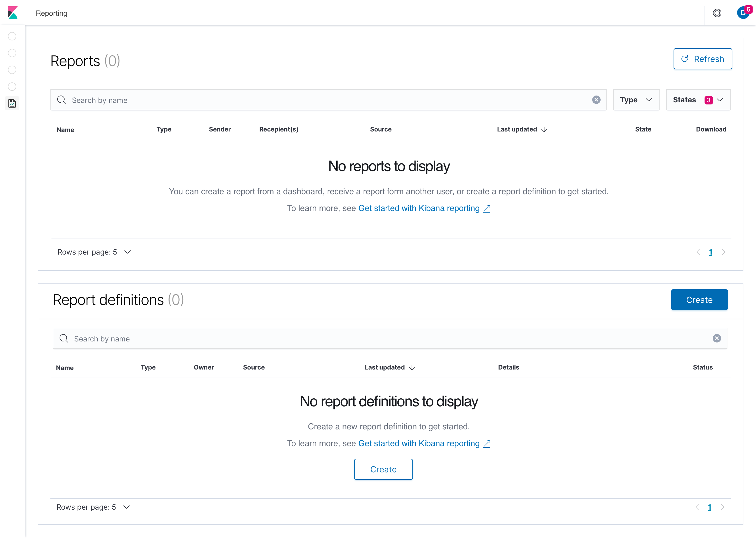This screenshot has height=538, width=756.
Task: Open the Kibana logo home
Action: [13, 13]
